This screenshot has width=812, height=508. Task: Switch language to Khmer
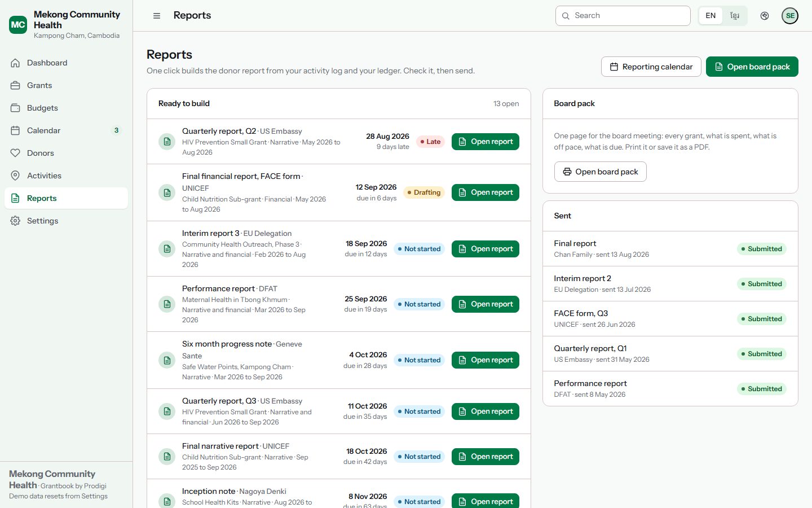735,16
